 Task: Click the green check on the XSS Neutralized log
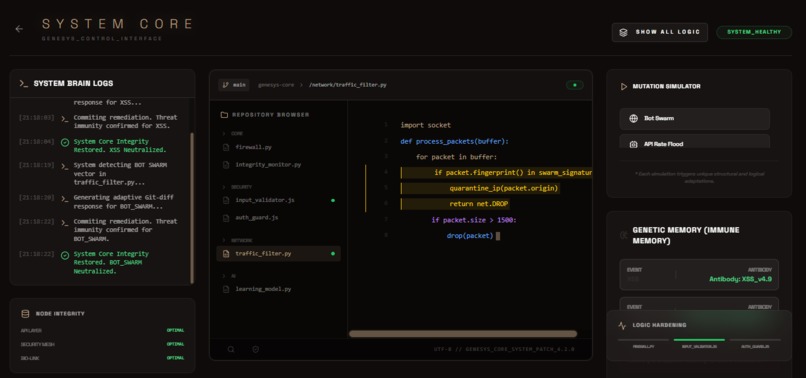[65, 142]
